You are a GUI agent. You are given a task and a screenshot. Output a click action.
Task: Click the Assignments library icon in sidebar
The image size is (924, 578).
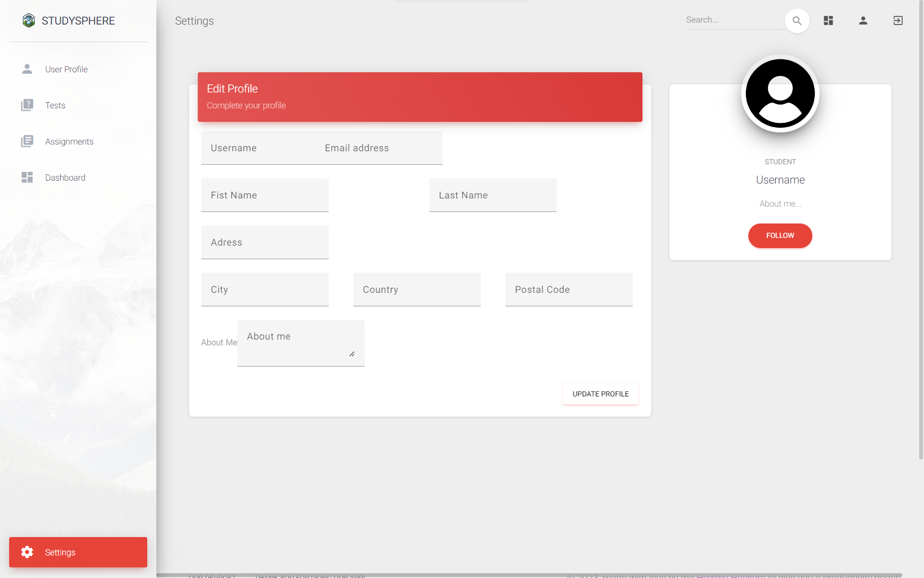click(27, 141)
